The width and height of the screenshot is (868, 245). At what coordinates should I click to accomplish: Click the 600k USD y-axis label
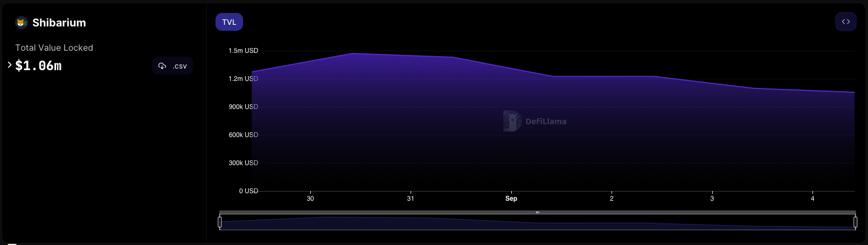[x=243, y=135]
